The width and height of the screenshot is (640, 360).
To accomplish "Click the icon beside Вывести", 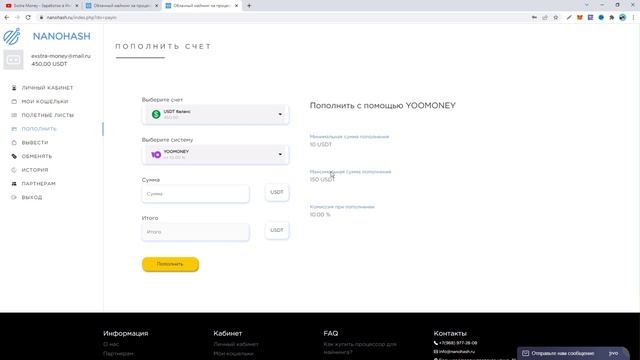I will pyautogui.click(x=14, y=142).
